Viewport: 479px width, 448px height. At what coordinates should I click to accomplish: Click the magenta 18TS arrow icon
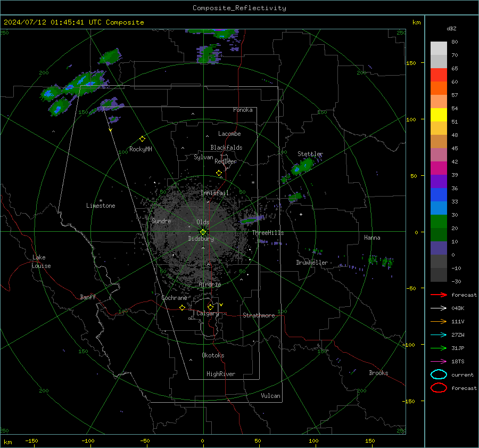[439, 362]
